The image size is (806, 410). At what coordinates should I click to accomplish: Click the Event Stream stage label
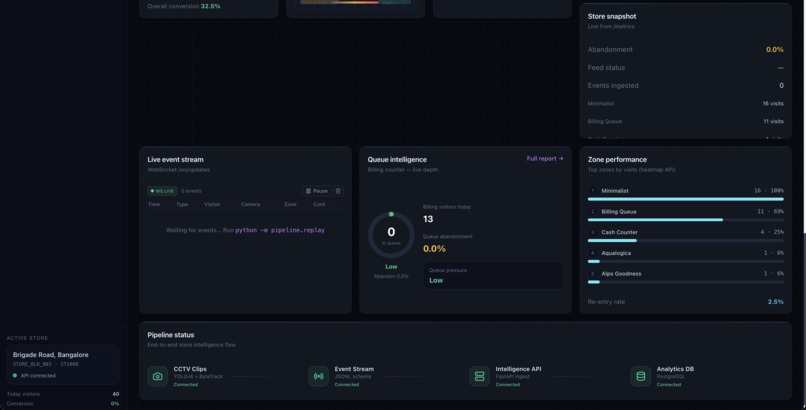(x=354, y=369)
